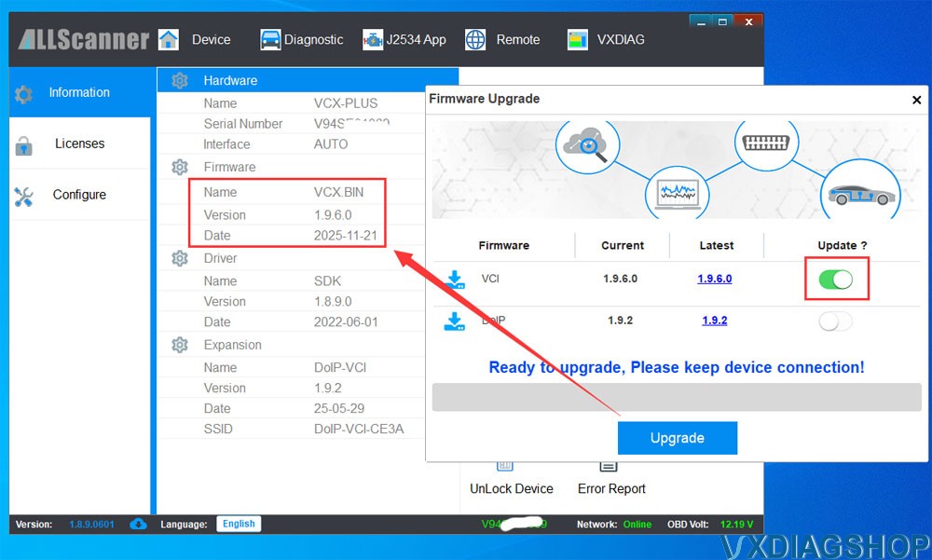Click the car illustration icon
Viewport: 932px width, 560px height.
click(x=861, y=192)
